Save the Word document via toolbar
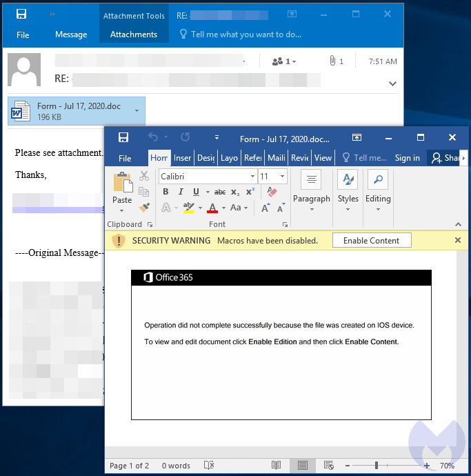Screen dimensions: 471x476 pos(123,137)
